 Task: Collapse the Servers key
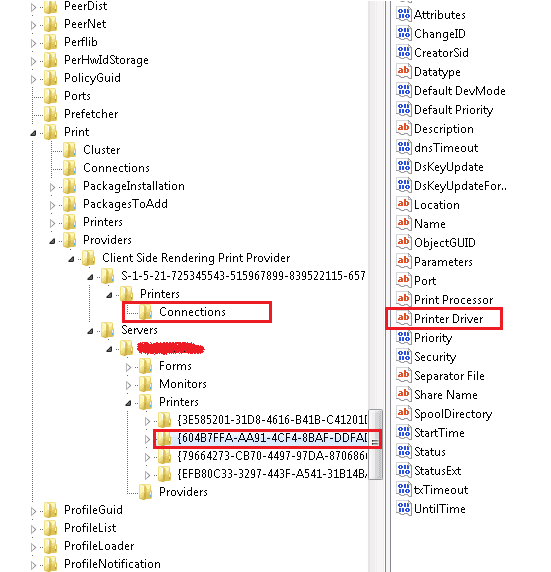90,331
